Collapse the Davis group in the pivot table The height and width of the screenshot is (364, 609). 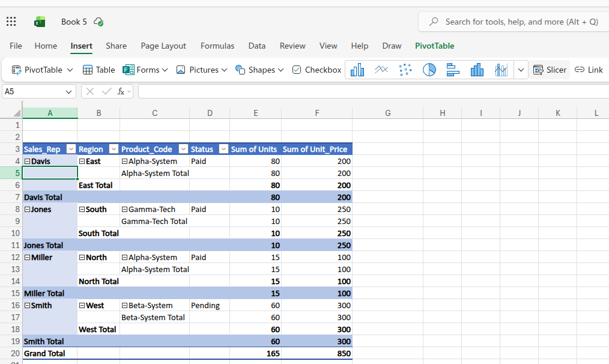click(x=26, y=161)
